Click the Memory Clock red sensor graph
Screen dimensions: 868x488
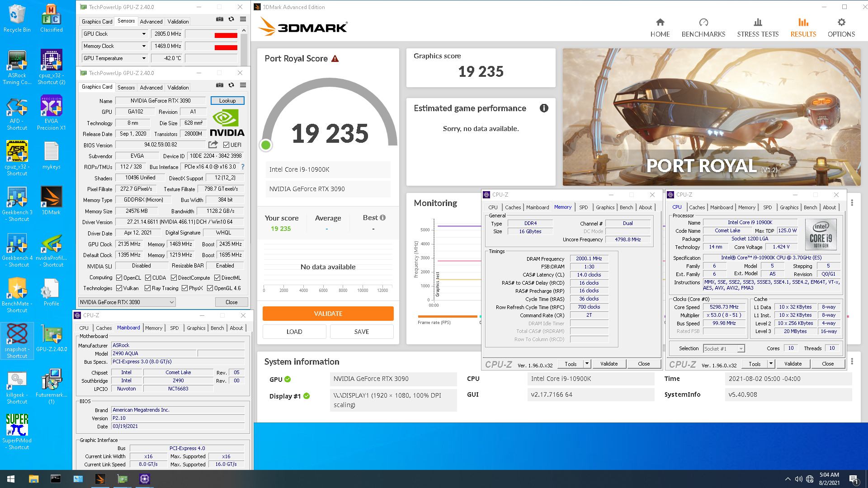[212, 46]
